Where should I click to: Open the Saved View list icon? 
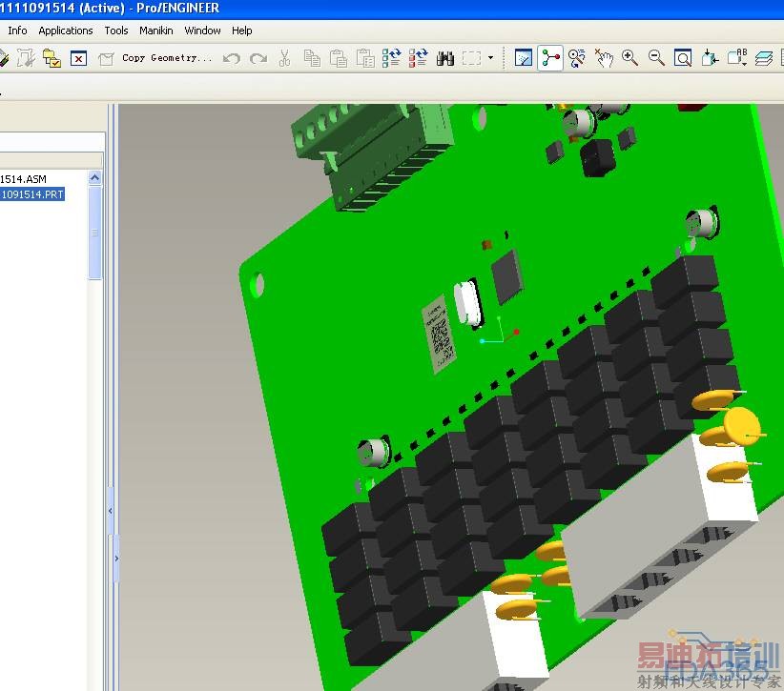pos(737,58)
